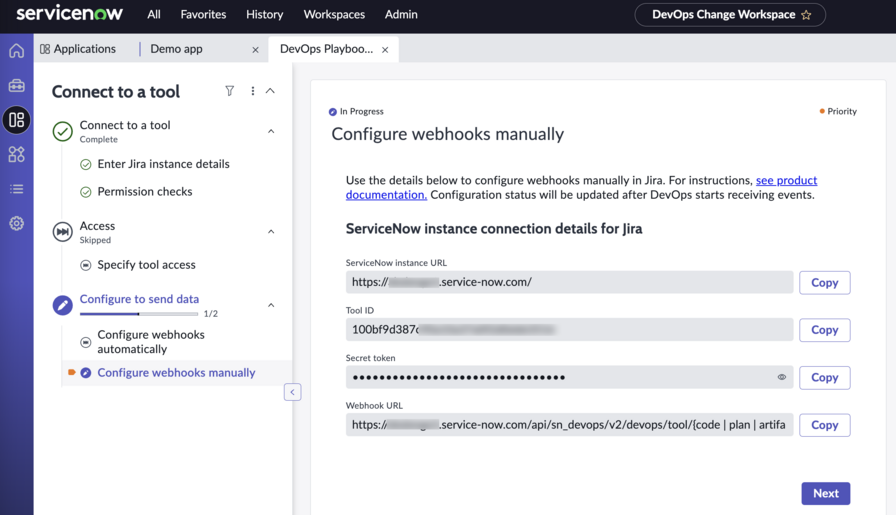Click the Access skipped fast-forward icon
This screenshot has width=896, height=515.
pyautogui.click(x=63, y=232)
